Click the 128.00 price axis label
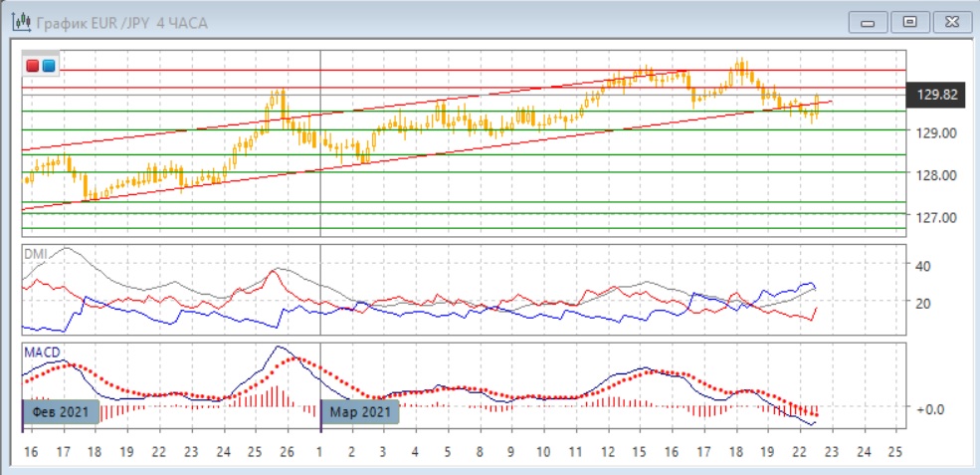980x475 pixels. coord(935,175)
